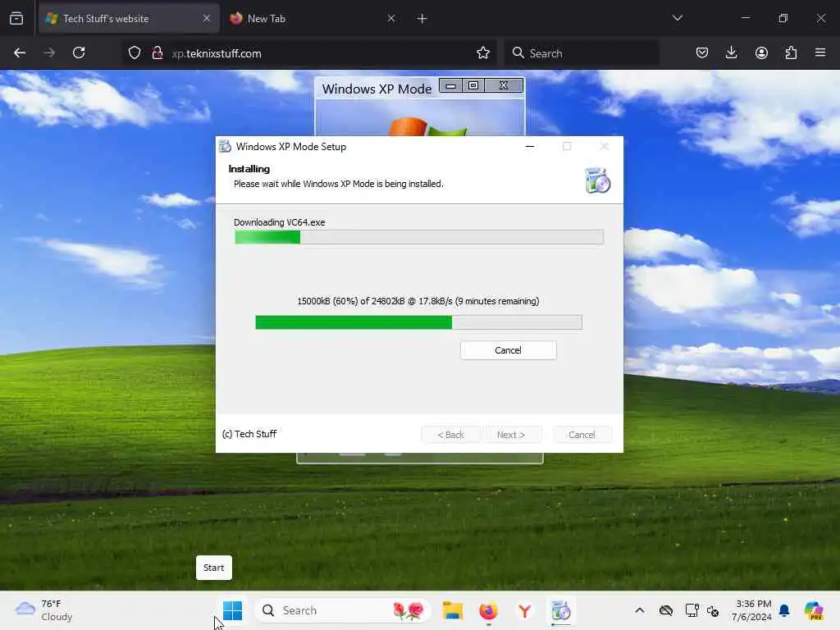Click the browser forward arrow
The image size is (840, 630).
pyautogui.click(x=48, y=53)
